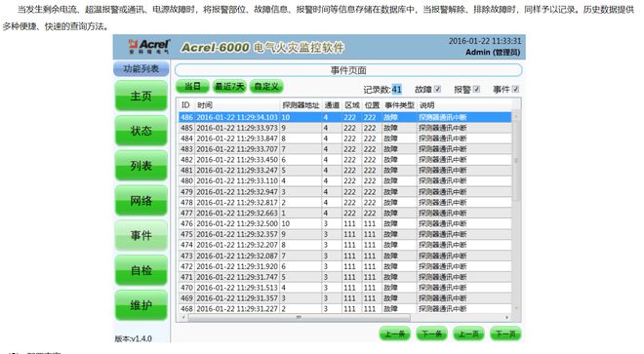Filter events to 当日 today
Viewport: 644px width, 354px height.
[x=192, y=86]
